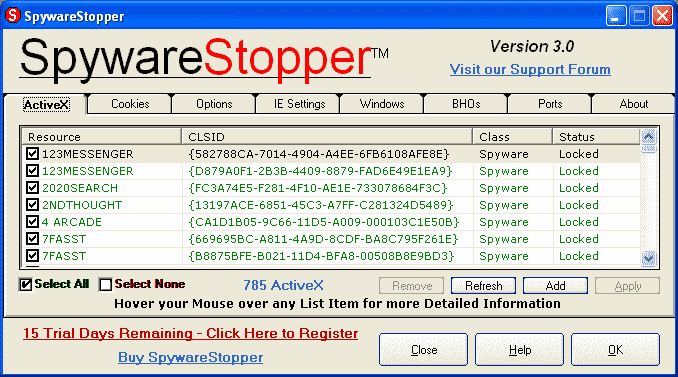Viewport: 678px width, 377px height.
Task: Select the 2020SEARCH resource name
Action: click(x=80, y=188)
